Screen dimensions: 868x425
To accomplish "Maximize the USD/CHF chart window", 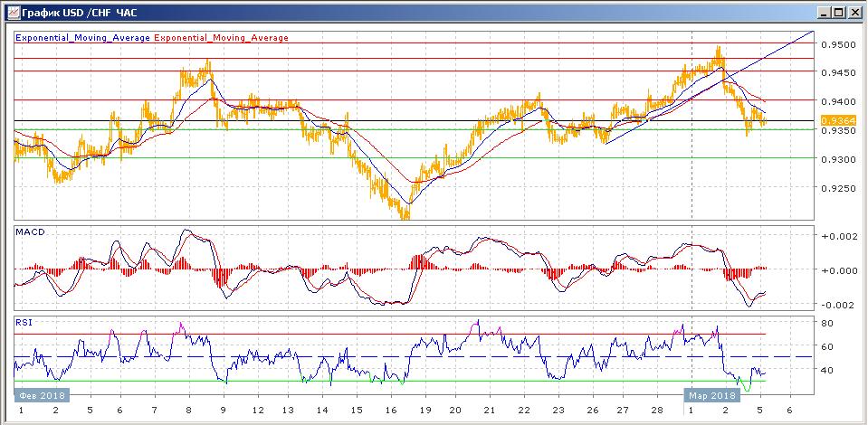I will point(840,11).
